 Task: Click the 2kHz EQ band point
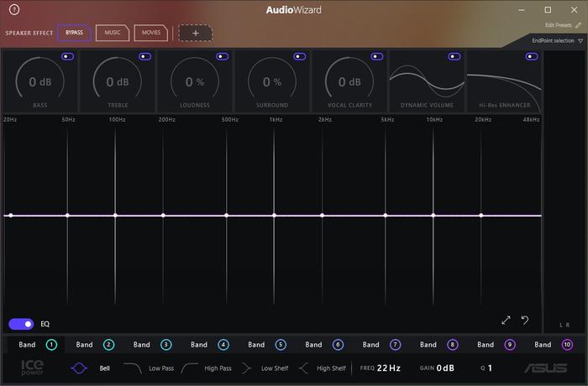click(322, 216)
